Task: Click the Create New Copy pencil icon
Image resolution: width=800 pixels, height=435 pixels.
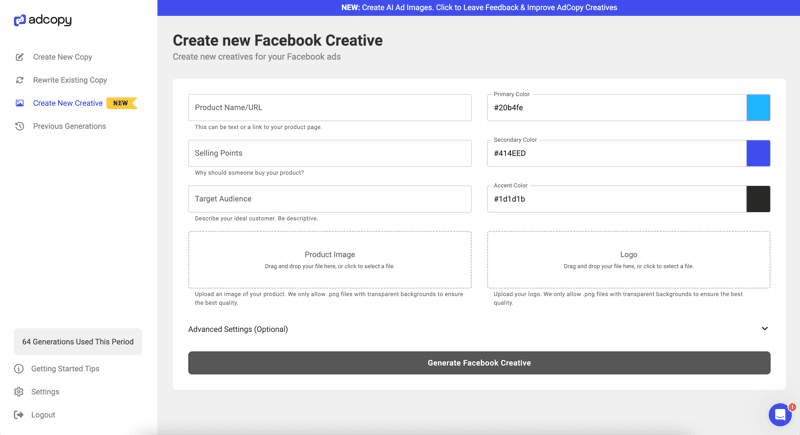Action: [19, 57]
